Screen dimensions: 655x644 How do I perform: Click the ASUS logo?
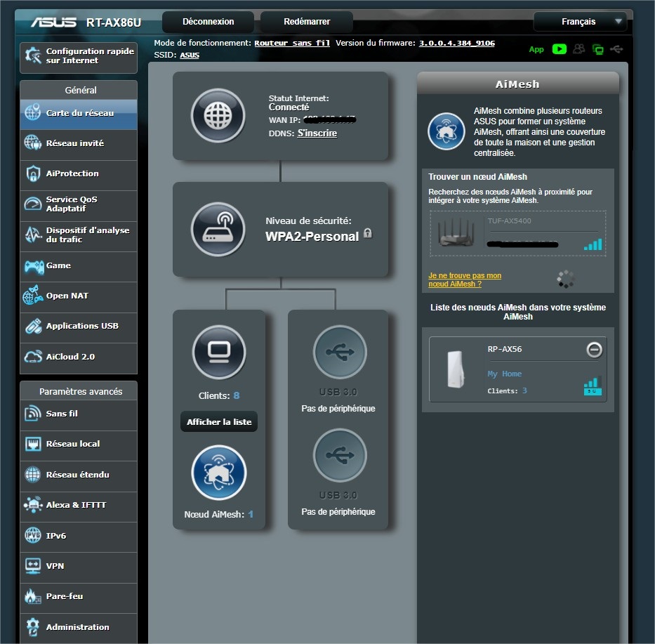click(54, 22)
